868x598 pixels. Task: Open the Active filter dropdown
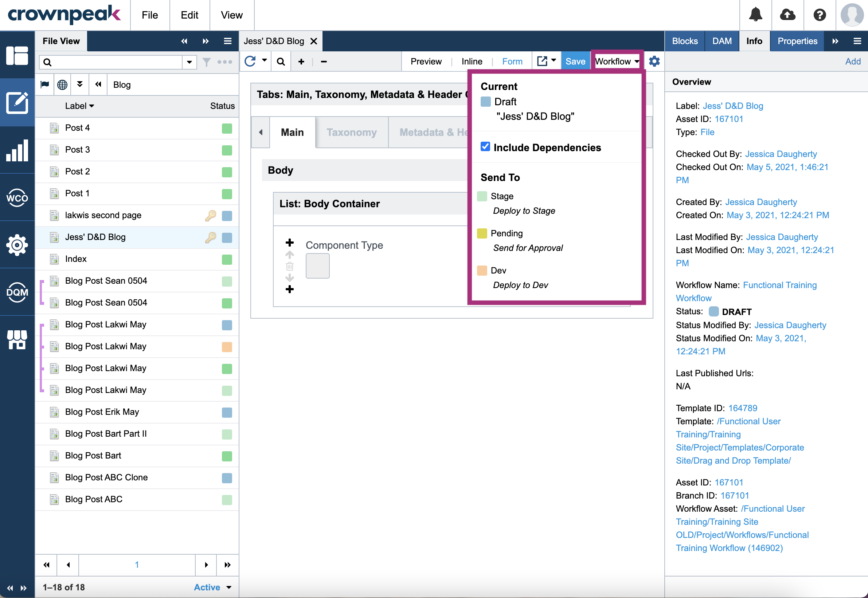pyautogui.click(x=212, y=587)
